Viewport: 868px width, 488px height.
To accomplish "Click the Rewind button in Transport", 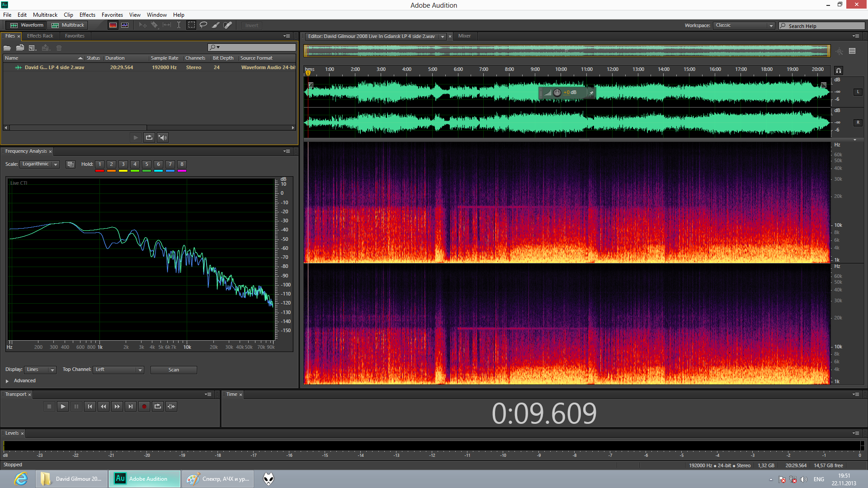I will point(104,407).
